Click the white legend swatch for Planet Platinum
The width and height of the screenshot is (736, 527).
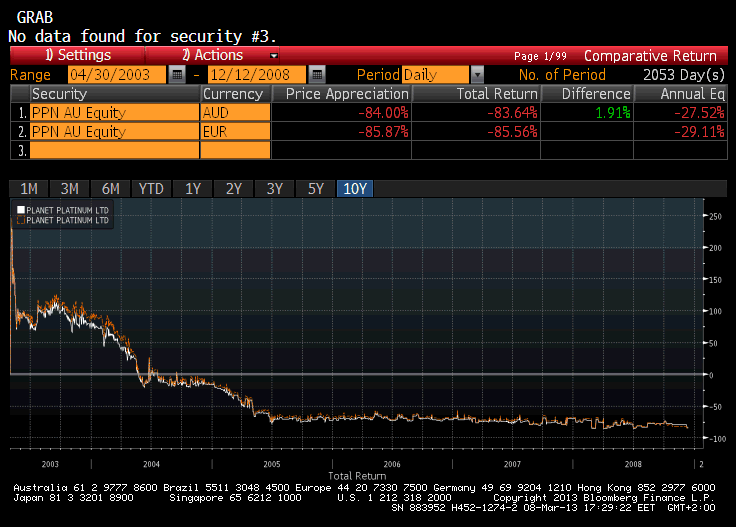(21, 210)
